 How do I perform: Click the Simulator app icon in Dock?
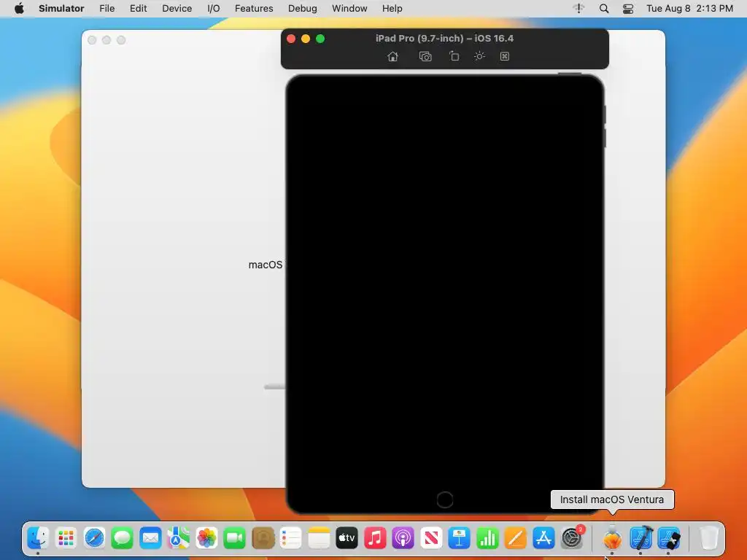tap(669, 538)
